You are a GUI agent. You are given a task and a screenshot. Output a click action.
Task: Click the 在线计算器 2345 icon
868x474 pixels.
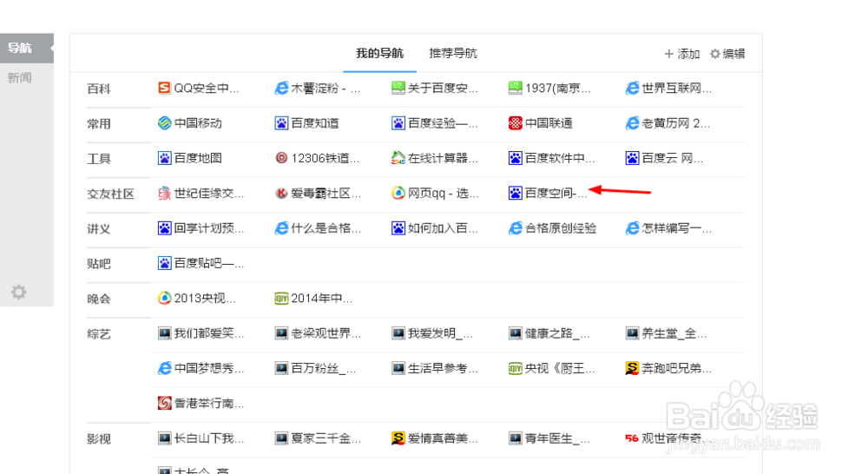398,158
